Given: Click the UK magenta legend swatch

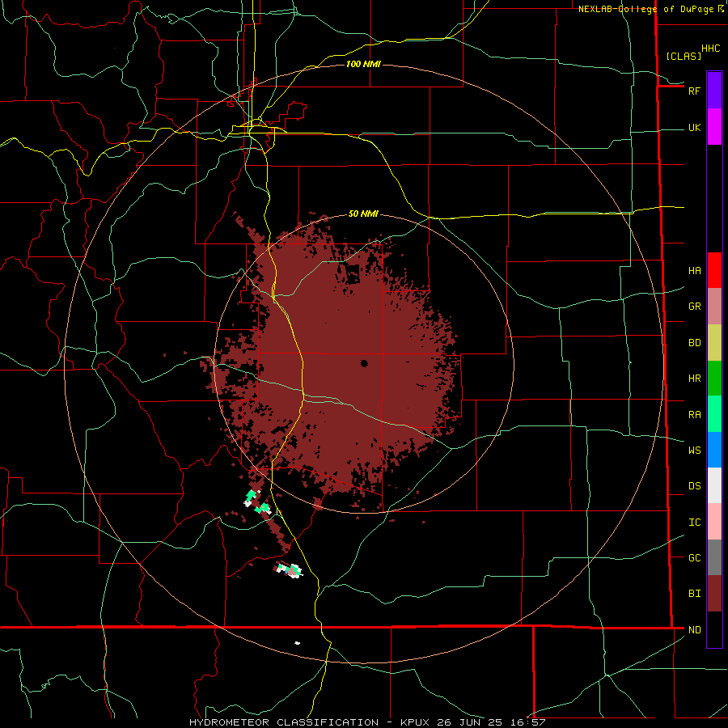Looking at the screenshot, I should pos(714,127).
